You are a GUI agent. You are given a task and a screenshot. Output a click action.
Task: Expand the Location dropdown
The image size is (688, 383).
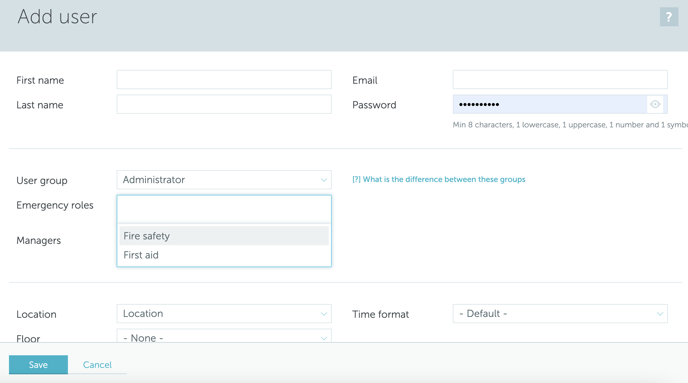click(224, 314)
